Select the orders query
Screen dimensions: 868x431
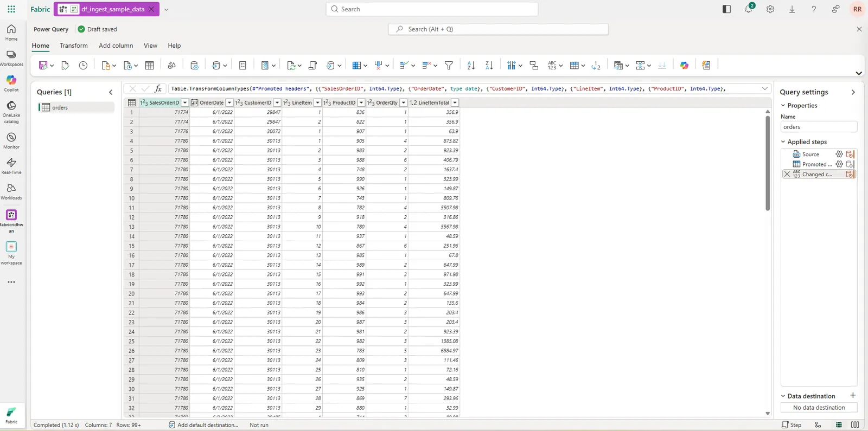[76, 107]
